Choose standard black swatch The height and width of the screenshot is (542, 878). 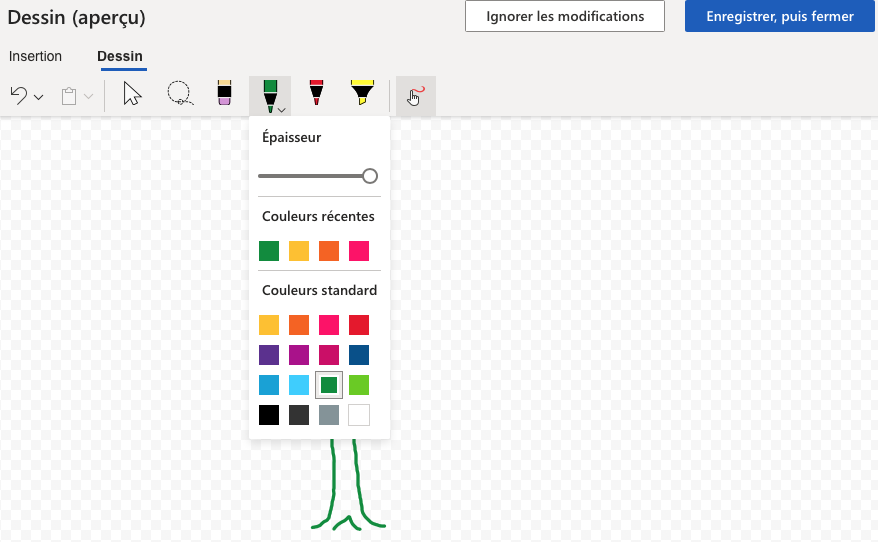coord(269,415)
